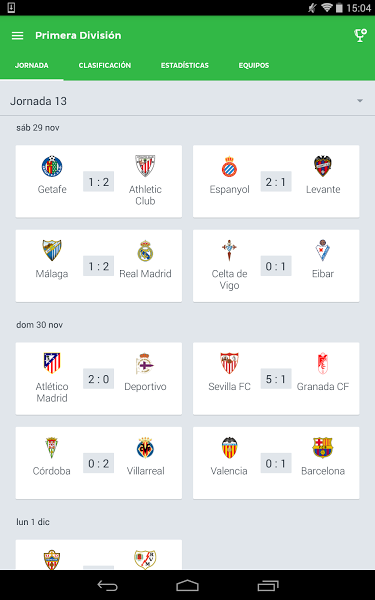375x600 pixels.
Task: Switch to the Estadísticas tab
Action: point(185,65)
